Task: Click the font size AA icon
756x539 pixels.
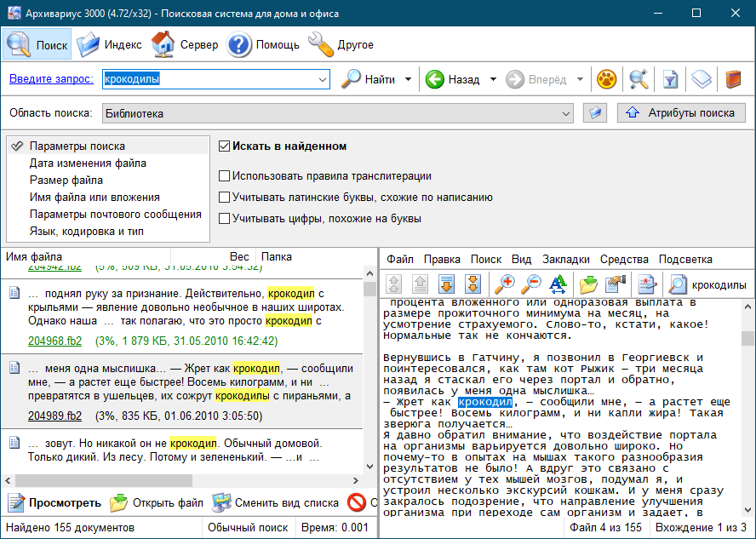Action: [558, 284]
